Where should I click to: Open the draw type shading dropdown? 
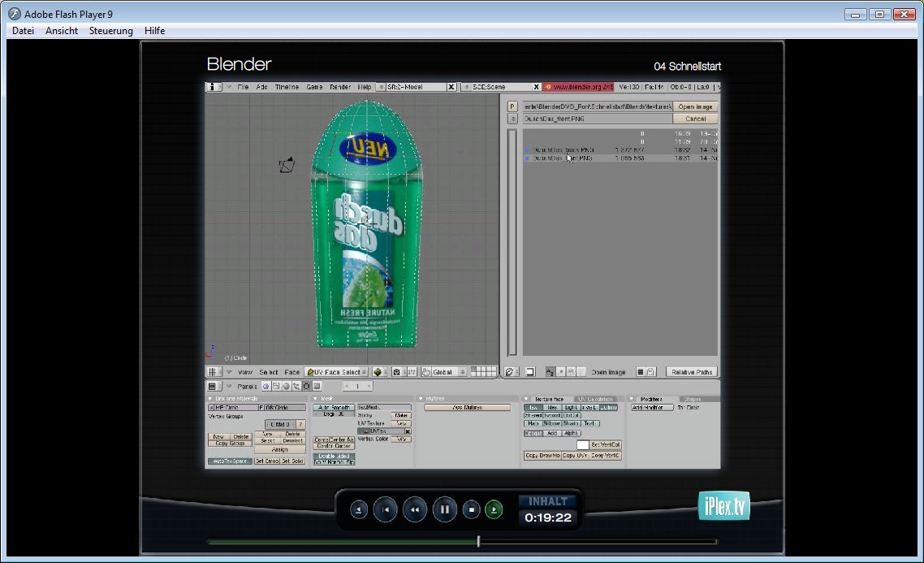coord(378,372)
